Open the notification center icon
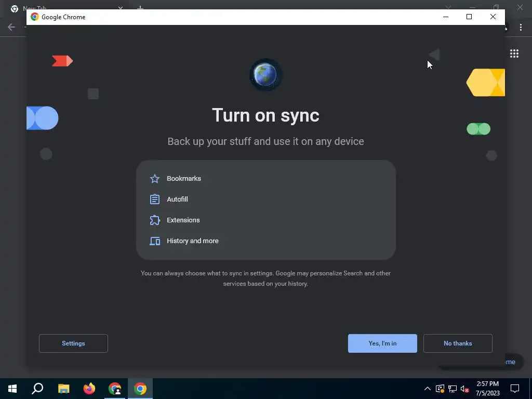This screenshot has width=532, height=399. 515,389
